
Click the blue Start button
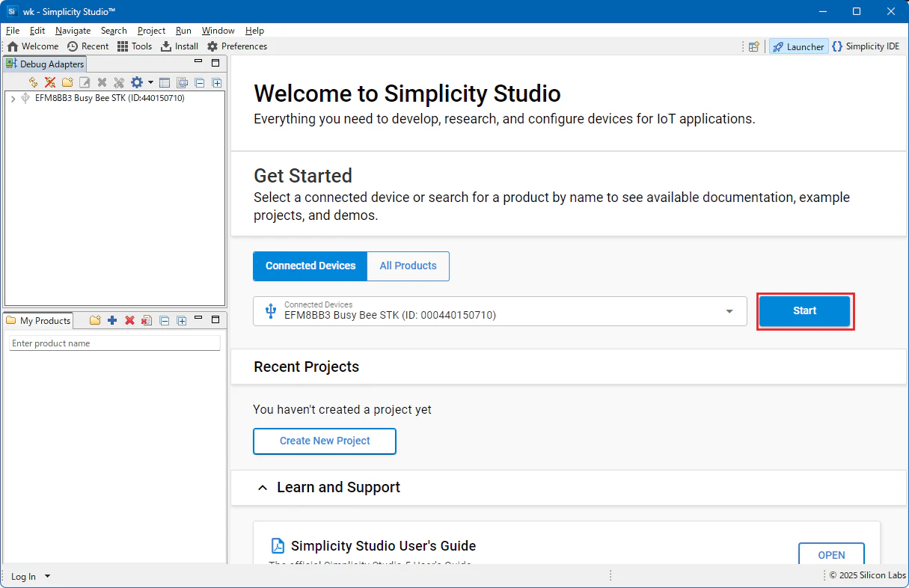click(805, 311)
